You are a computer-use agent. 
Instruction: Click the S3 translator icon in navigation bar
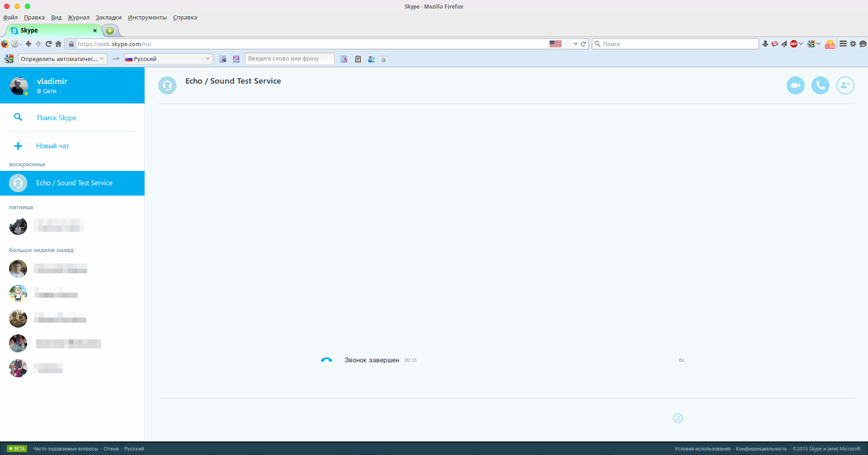click(811, 44)
